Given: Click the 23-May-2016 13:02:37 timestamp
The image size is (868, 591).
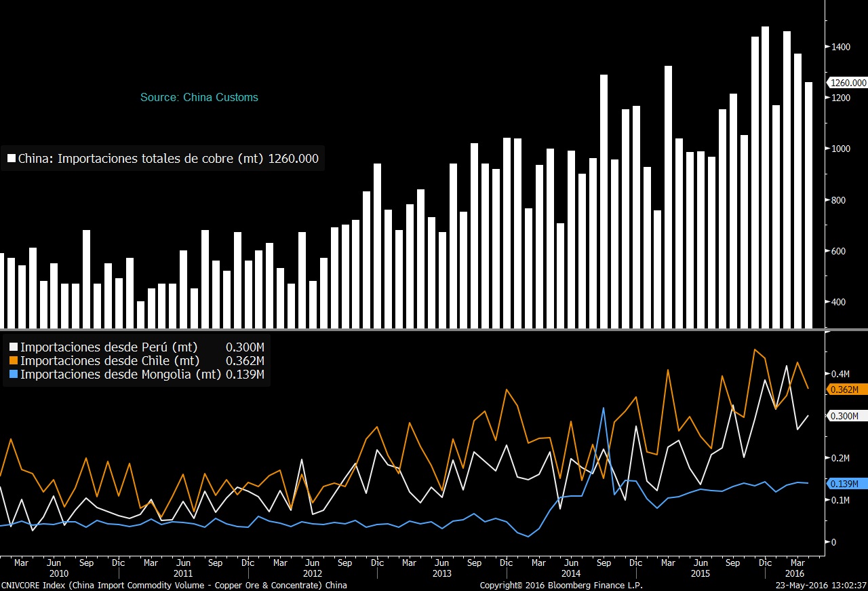Looking at the screenshot, I should click(821, 585).
